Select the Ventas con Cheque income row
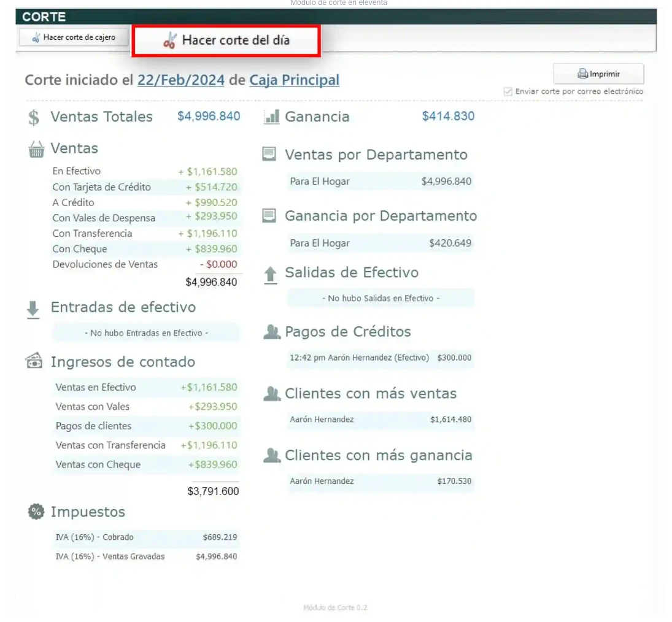 point(145,464)
